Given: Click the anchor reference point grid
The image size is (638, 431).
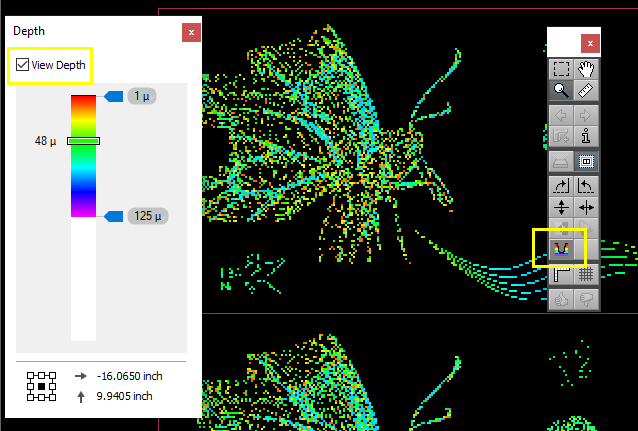Looking at the screenshot, I should (41, 385).
